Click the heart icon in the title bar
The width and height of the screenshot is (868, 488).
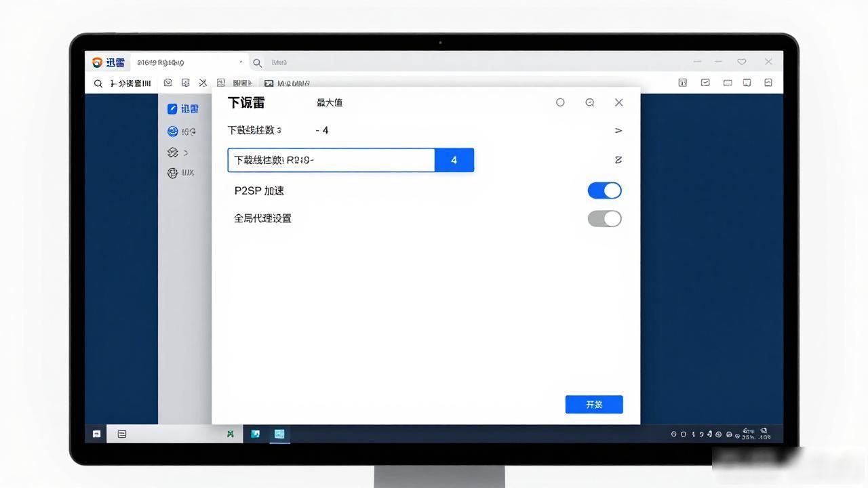pyautogui.click(x=742, y=62)
